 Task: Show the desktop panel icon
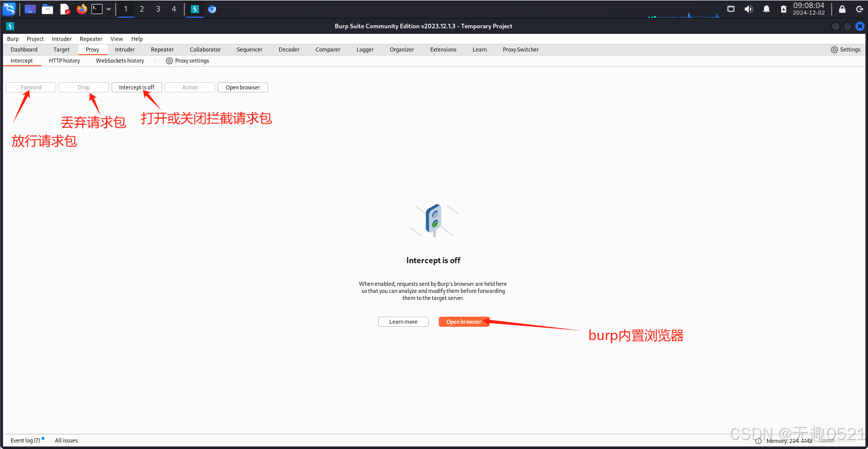[30, 9]
